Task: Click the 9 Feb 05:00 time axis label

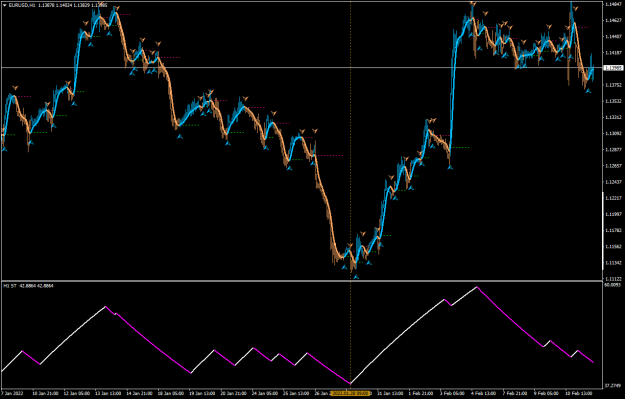Action: 546,393
